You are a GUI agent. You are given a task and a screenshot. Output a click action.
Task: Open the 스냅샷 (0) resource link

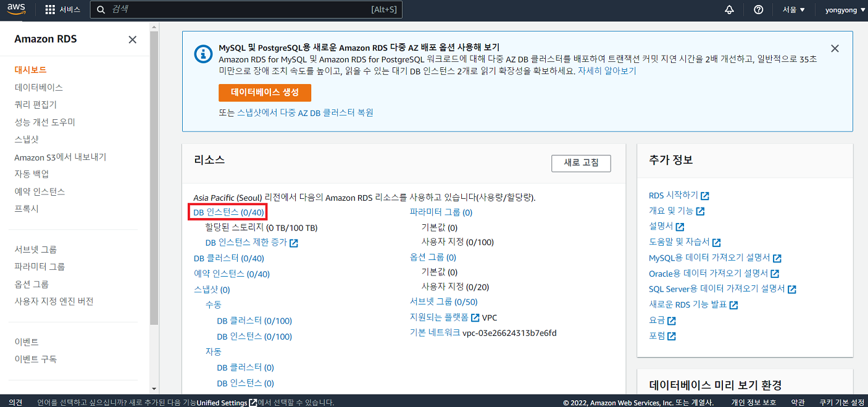[x=212, y=290]
